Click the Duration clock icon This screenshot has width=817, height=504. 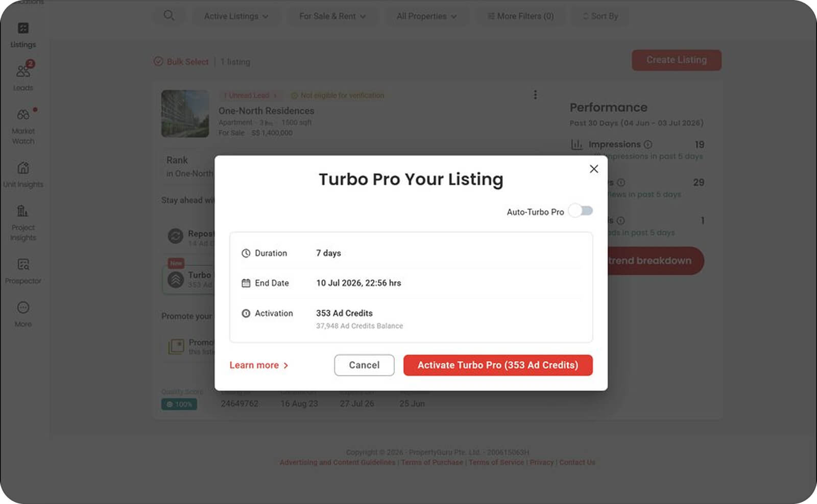point(246,253)
